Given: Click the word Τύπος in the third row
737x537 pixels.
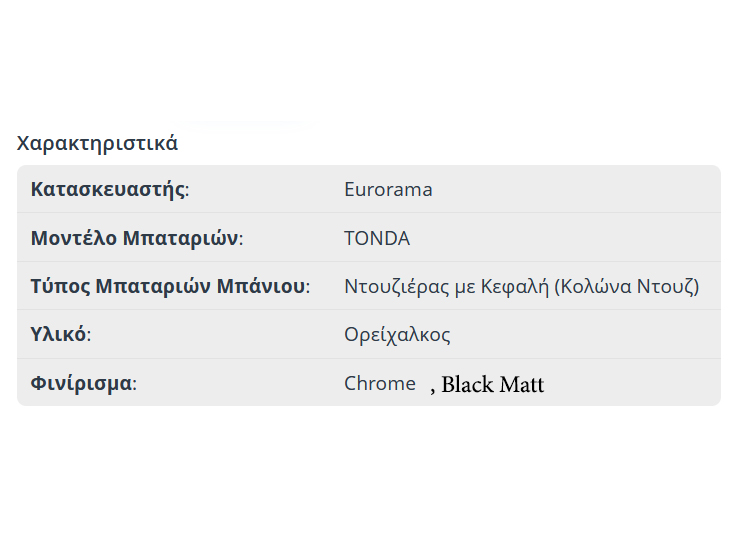Looking at the screenshot, I should (x=60, y=287).
